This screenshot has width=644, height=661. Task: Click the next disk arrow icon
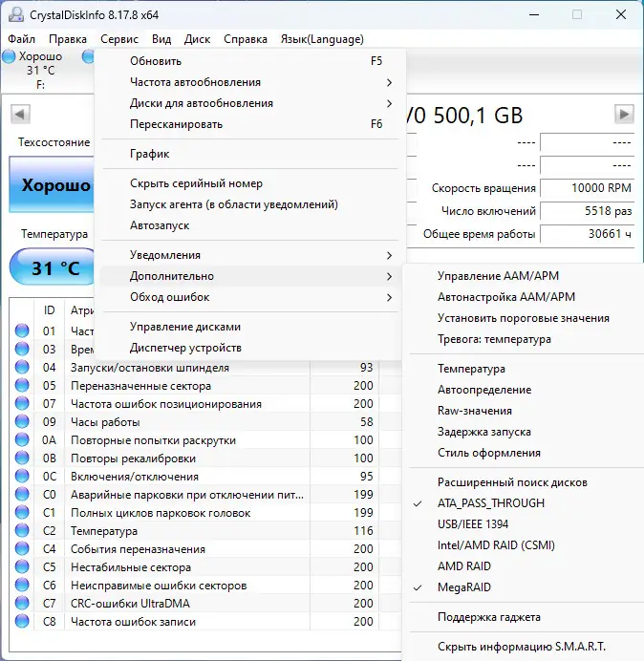tap(624, 115)
